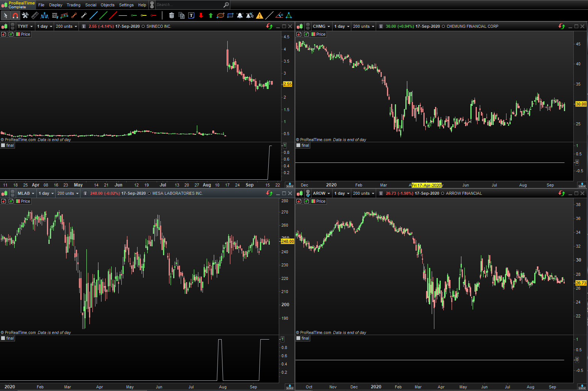The image size is (588, 391).
Task: Select the parallel channel drawing tool
Action: 64,15
